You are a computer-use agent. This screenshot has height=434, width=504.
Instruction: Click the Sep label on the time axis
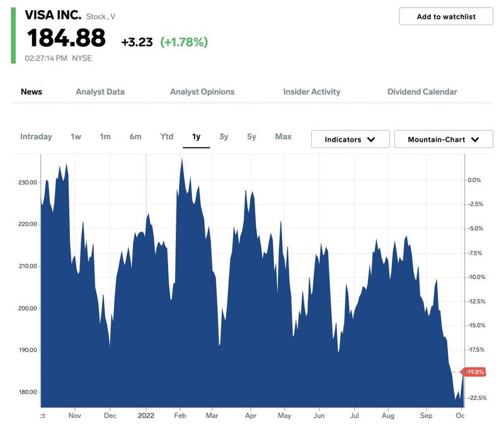pyautogui.click(x=427, y=416)
